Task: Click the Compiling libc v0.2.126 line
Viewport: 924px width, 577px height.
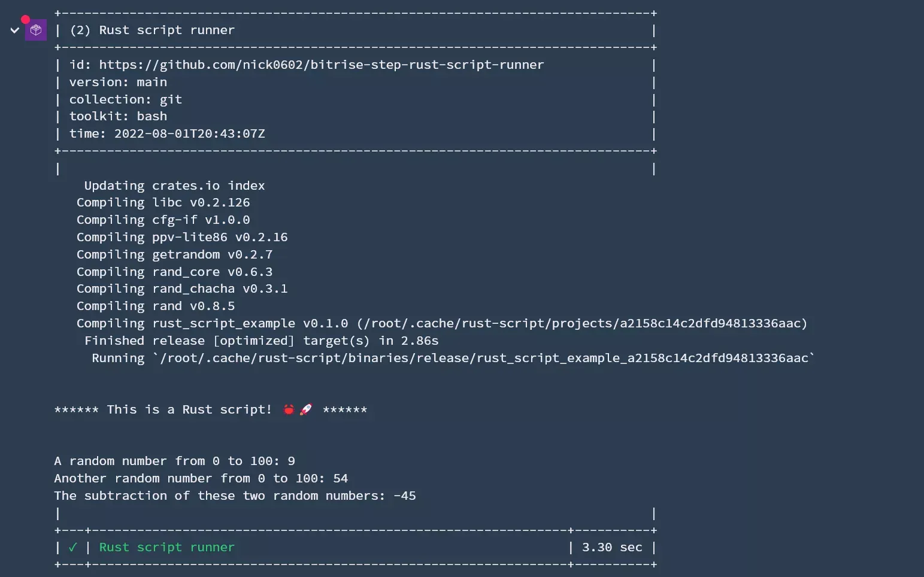Action: click(163, 202)
